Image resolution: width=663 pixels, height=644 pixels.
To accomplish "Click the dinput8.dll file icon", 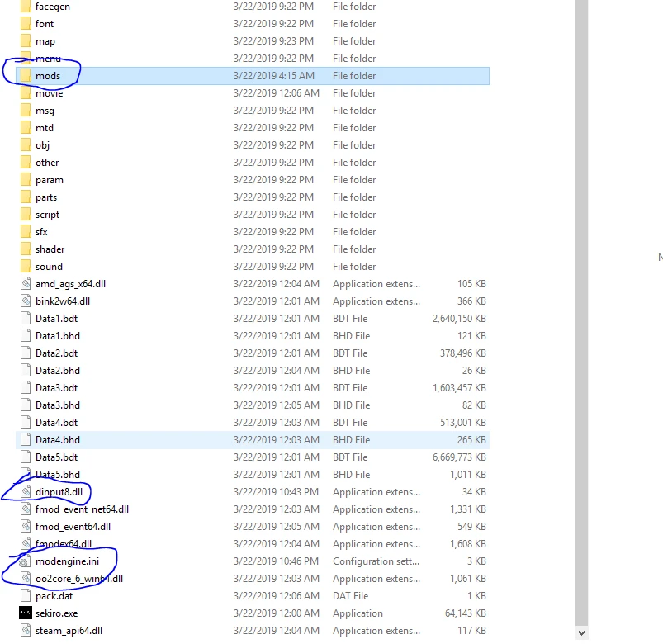I will pos(25,492).
